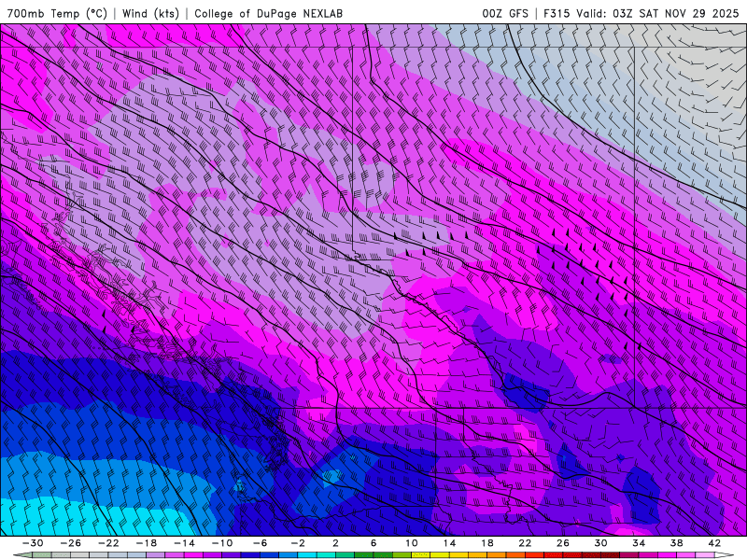Viewport: 747px width, 560px height.
Task: Click the 26 value on the color scale
Action: pyautogui.click(x=563, y=543)
